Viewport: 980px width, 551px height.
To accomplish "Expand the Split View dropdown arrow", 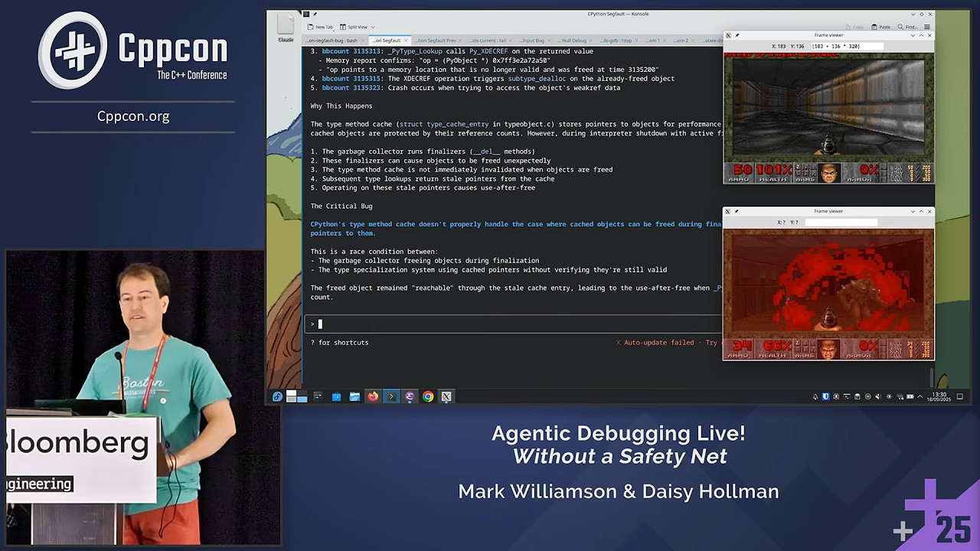I will point(373,27).
